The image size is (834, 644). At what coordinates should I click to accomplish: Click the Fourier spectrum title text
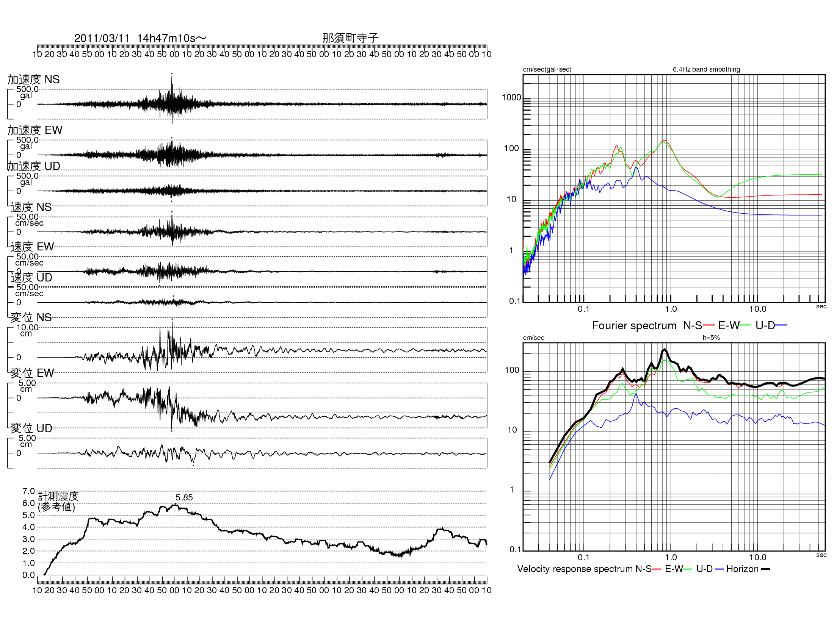634,325
